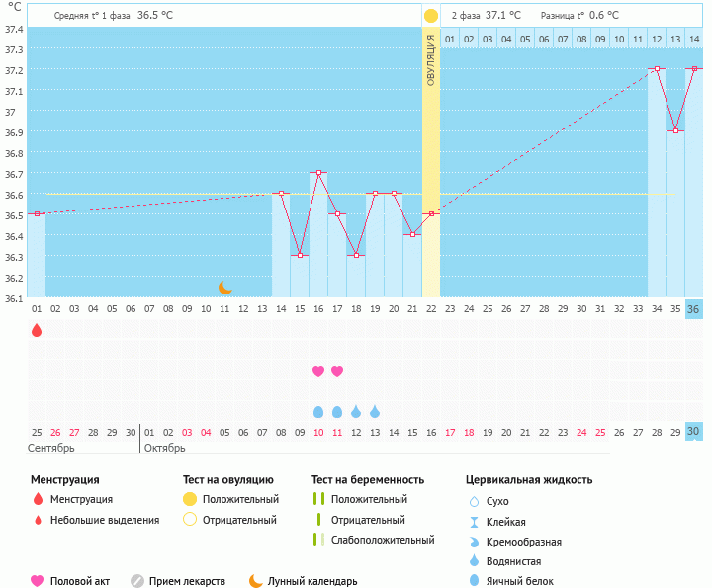Click the pink heart icon in the legend
Screen dimensions: 712x588
pos(38,581)
